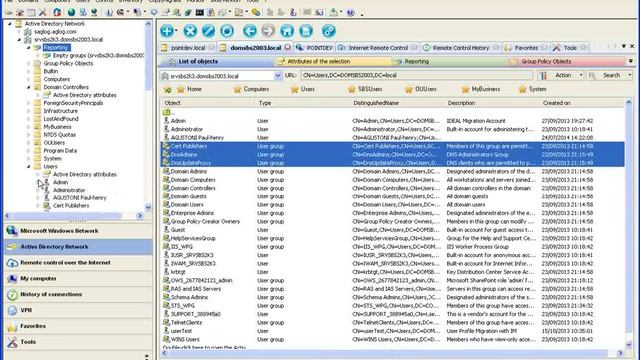Viewport: 640px width, 360px height.
Task: Open the SBSUsers favorite shortcut
Action: pyautogui.click(x=365, y=89)
